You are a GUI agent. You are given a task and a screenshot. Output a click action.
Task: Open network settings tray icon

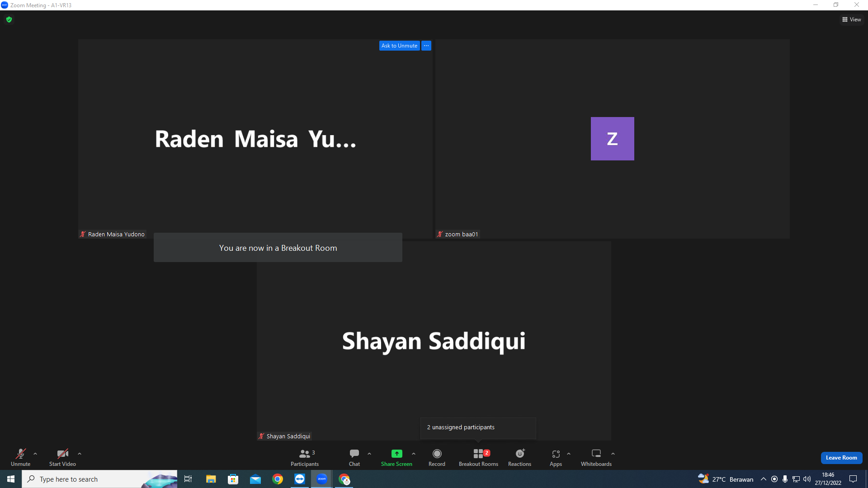pyautogui.click(x=796, y=479)
